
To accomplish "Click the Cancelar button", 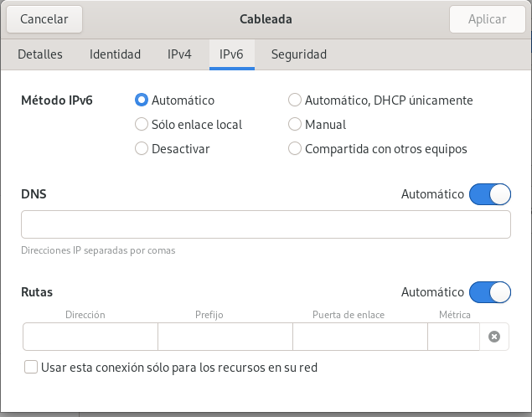I will pos(44,18).
